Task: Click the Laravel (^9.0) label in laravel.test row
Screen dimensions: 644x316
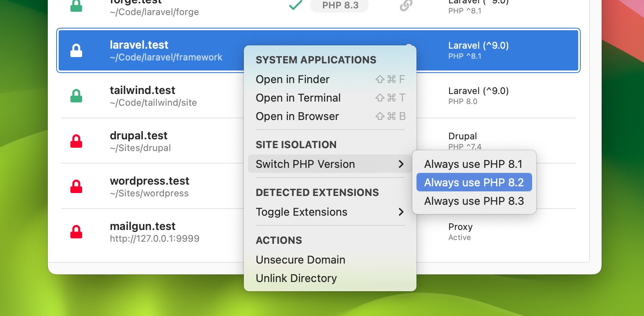Action: 478,45
